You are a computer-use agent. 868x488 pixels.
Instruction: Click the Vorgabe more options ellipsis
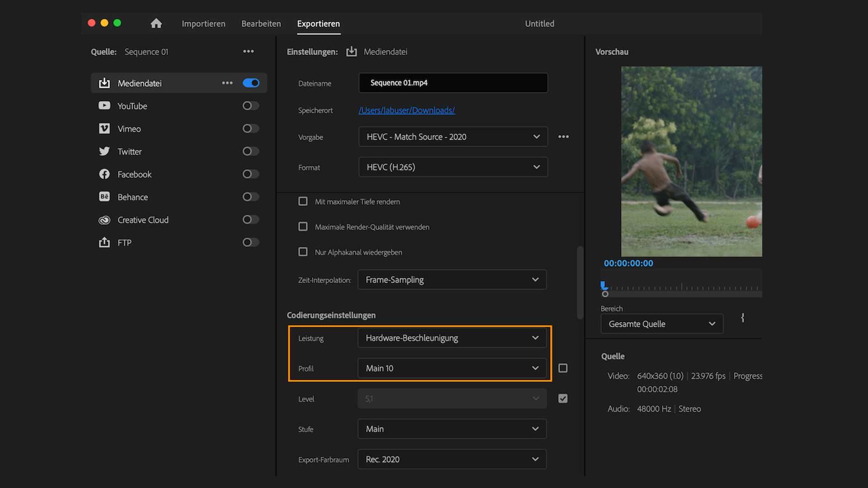[563, 136]
